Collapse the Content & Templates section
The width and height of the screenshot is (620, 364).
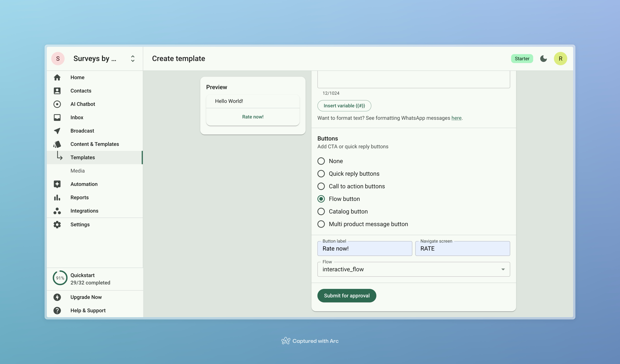[94, 144]
